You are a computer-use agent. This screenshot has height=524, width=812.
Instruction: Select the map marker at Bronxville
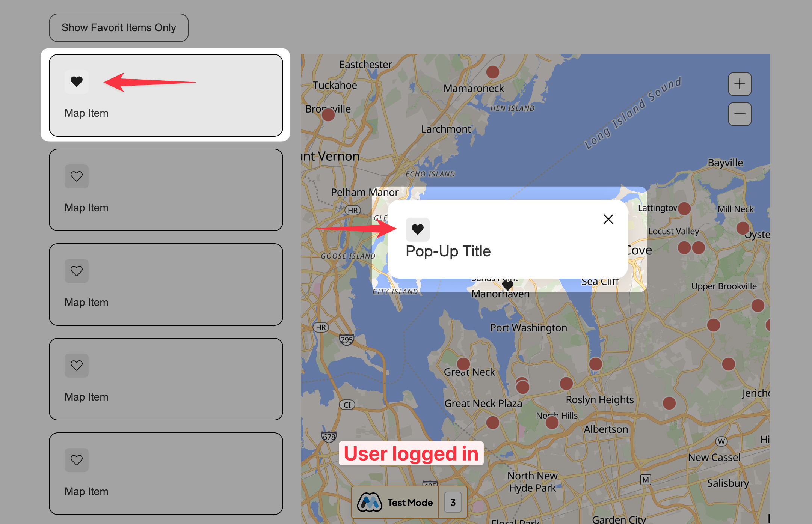328,114
